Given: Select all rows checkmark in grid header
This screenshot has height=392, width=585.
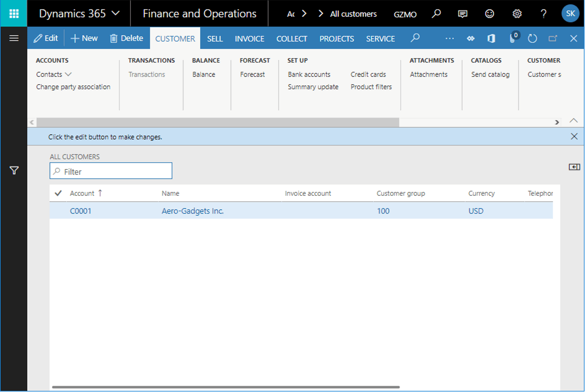Looking at the screenshot, I should pos(58,193).
